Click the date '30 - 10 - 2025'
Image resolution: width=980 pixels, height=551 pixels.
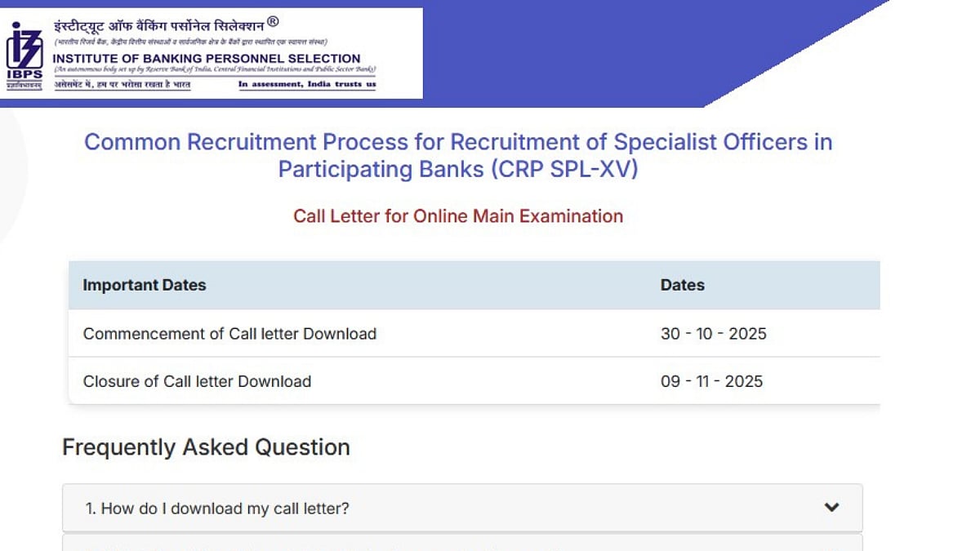713,334
